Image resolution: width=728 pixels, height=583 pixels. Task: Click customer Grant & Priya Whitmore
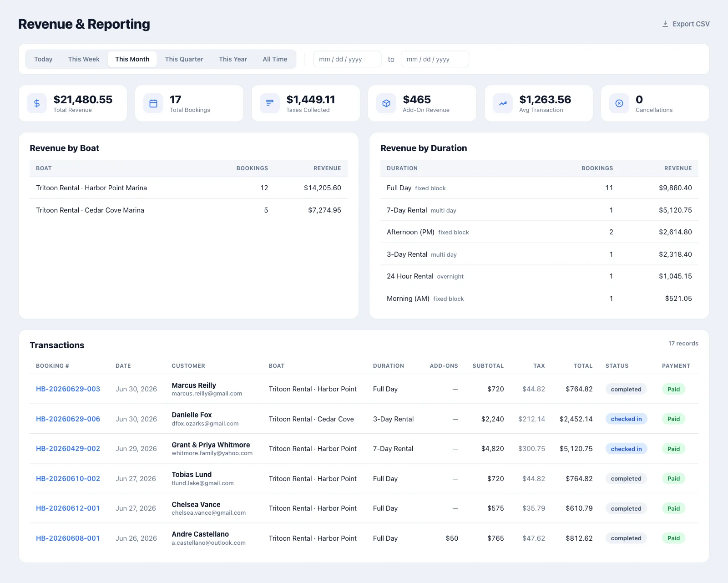(211, 445)
